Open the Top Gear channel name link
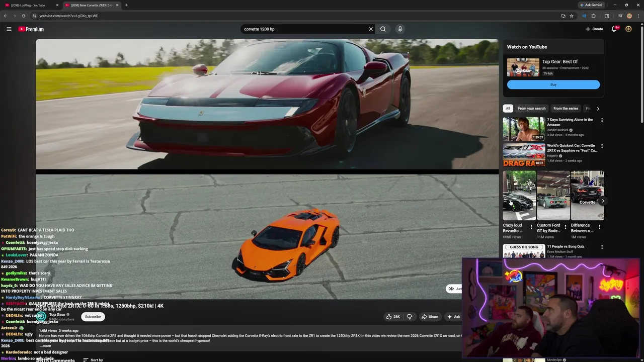644x362 pixels. (57, 315)
